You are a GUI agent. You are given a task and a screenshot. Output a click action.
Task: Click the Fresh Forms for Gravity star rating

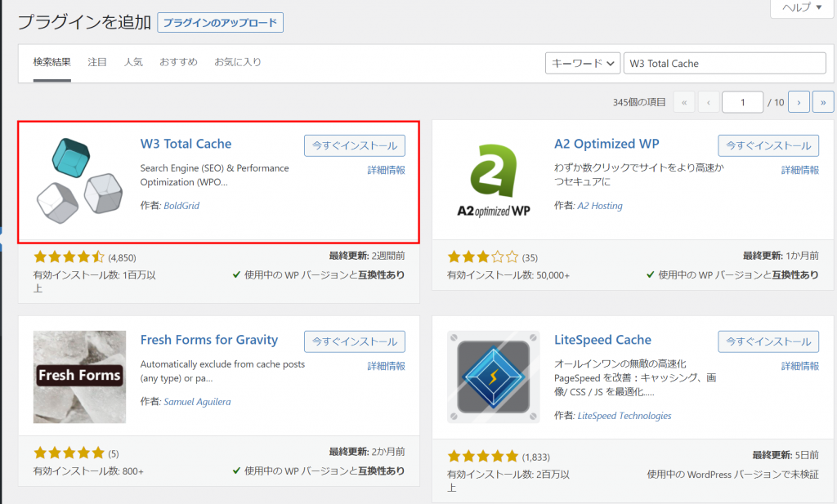(x=69, y=453)
